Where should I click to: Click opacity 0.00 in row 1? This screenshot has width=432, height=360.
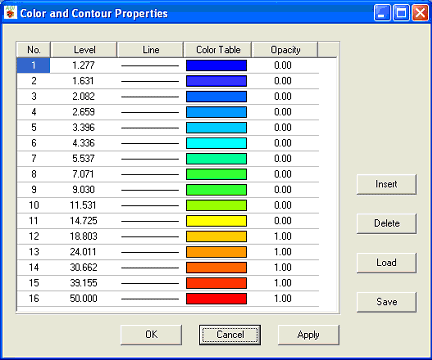283,65
